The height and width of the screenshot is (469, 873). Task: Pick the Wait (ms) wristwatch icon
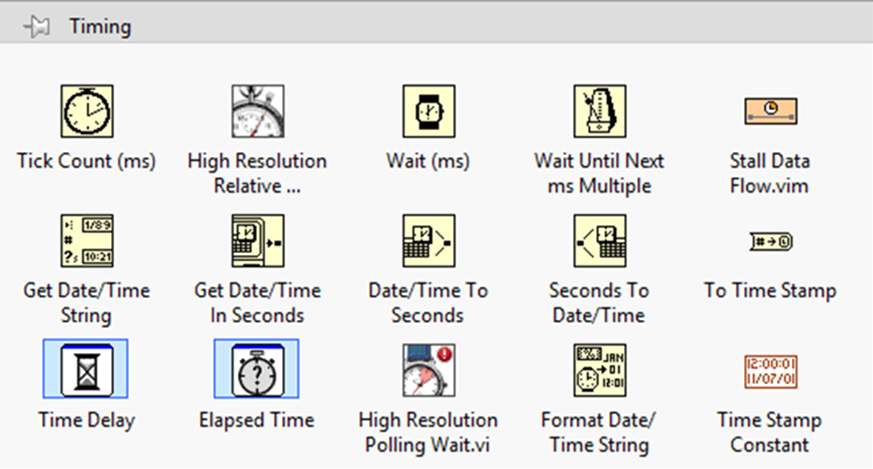pyautogui.click(x=428, y=110)
